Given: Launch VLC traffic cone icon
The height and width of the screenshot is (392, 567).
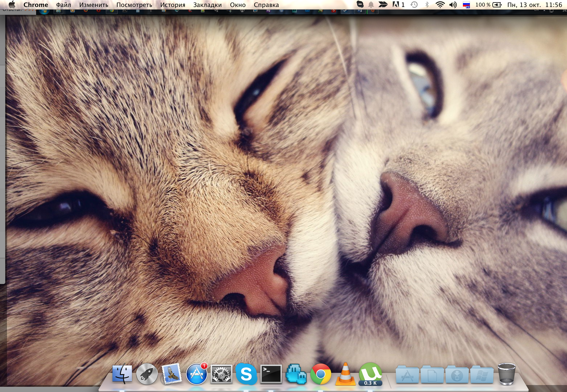Looking at the screenshot, I should click(345, 374).
